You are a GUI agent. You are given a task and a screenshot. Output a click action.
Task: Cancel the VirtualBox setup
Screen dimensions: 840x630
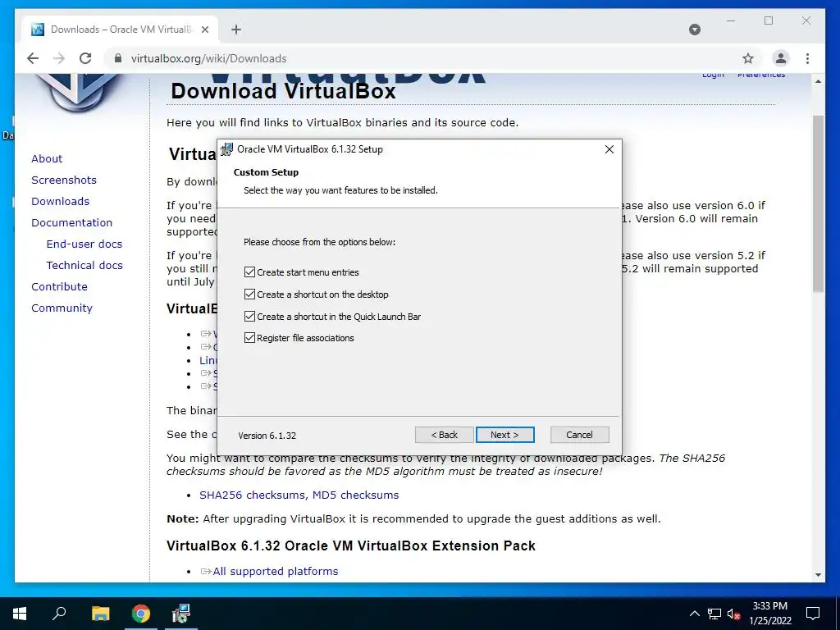click(580, 435)
